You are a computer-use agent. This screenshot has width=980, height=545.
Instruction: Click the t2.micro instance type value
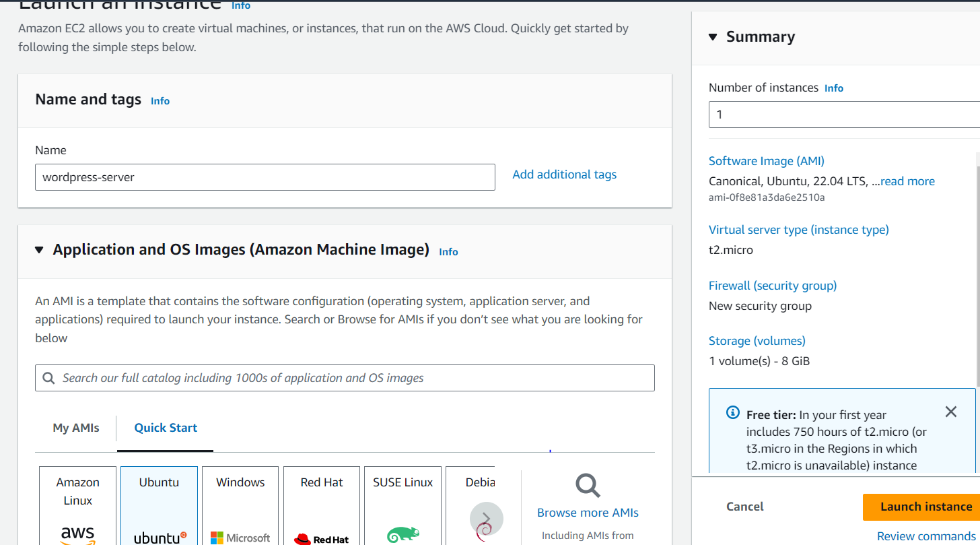click(731, 250)
